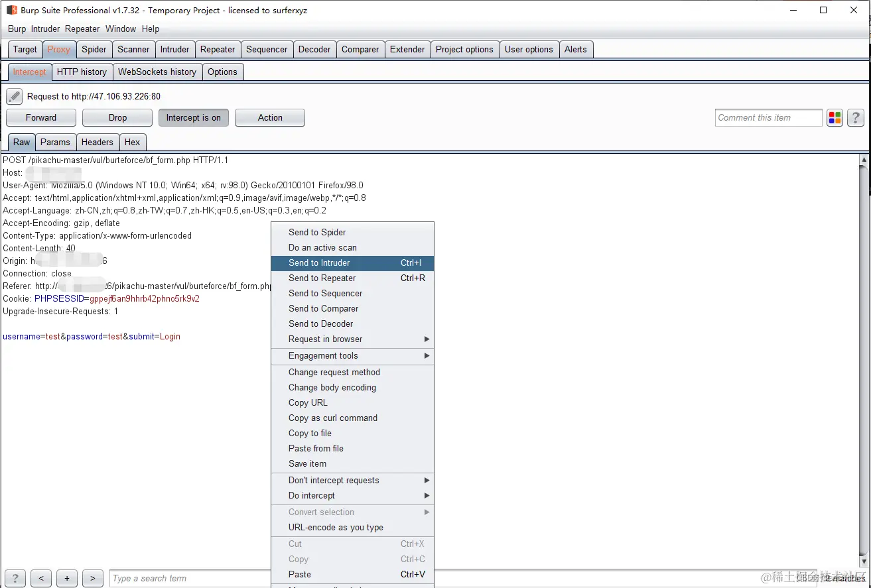Select 'Copy URL' in context menu
This screenshot has width=871, height=588.
click(353, 402)
